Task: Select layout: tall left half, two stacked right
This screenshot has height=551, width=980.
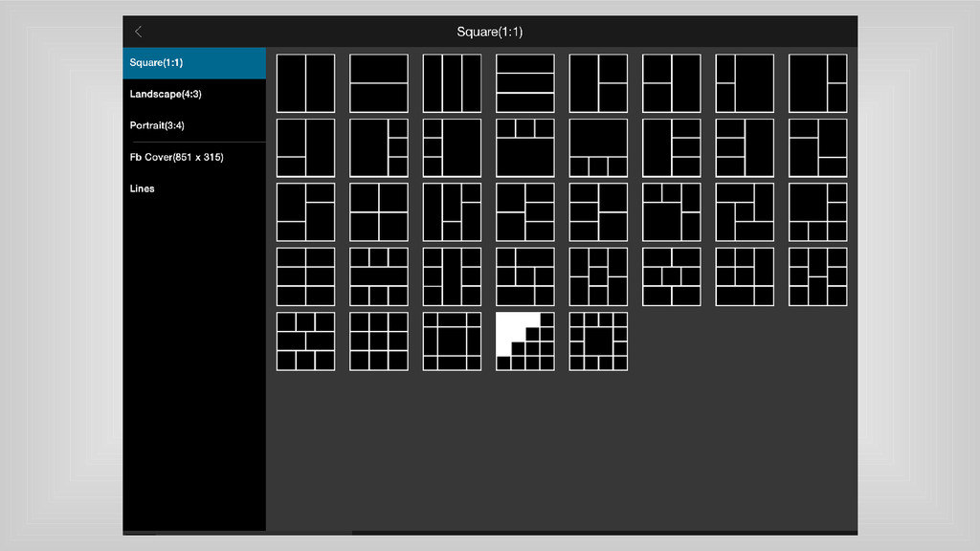Action: pos(598,83)
